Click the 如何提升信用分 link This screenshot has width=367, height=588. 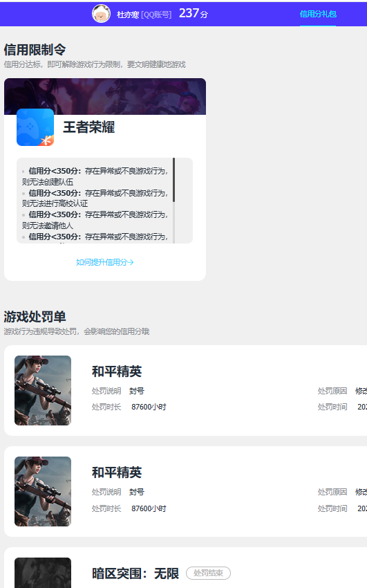[105, 262]
